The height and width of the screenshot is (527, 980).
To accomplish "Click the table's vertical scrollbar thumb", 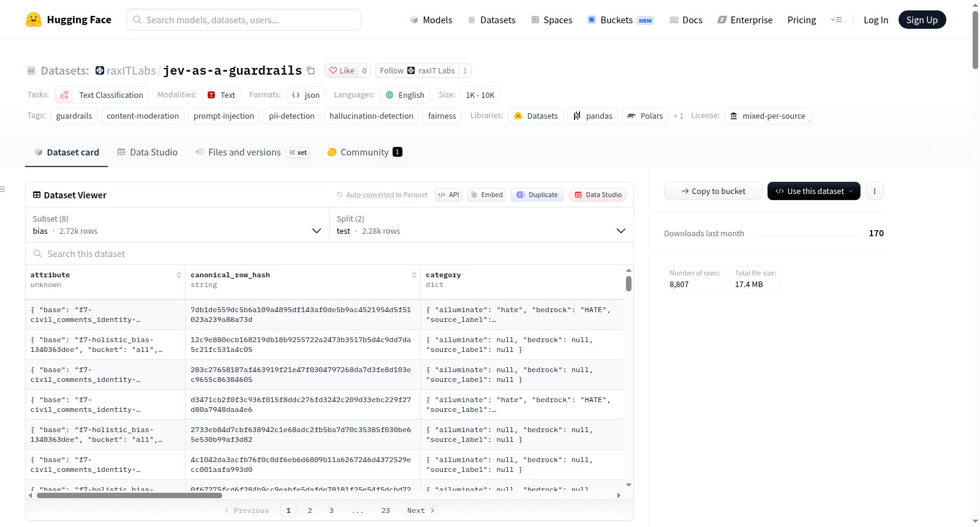I will pyautogui.click(x=628, y=283).
